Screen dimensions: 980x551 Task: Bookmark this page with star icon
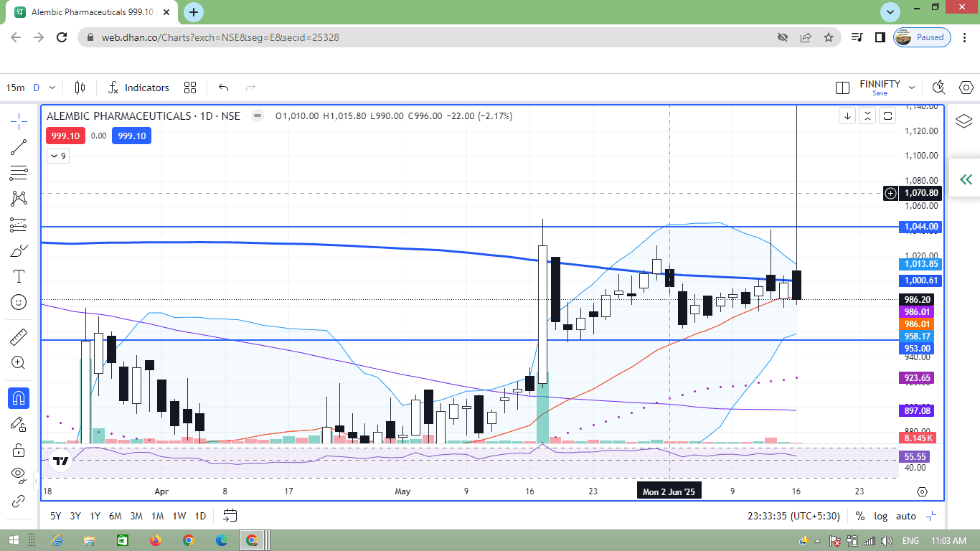coord(829,37)
